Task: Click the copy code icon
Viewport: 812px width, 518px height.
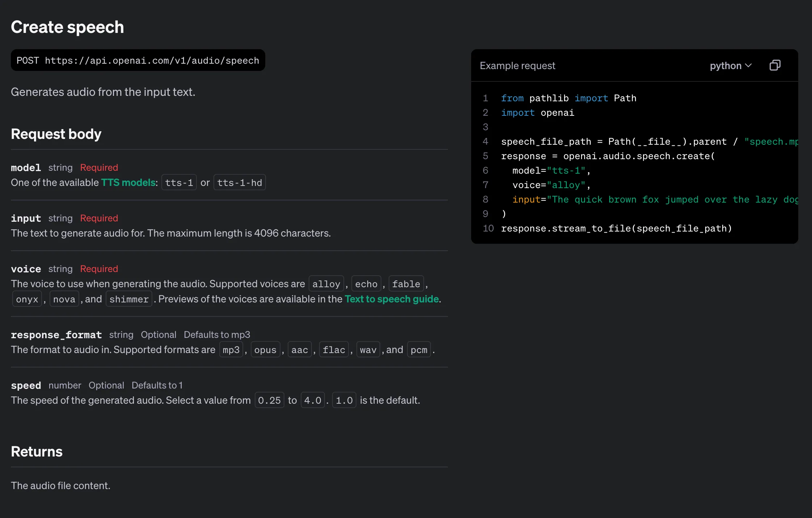Action: 774,65
